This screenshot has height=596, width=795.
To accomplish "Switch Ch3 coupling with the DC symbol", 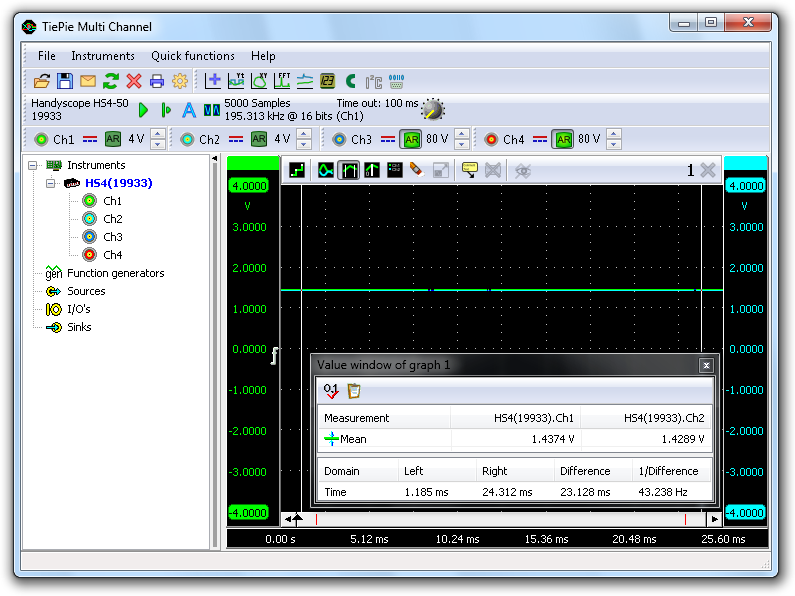I will tap(388, 139).
